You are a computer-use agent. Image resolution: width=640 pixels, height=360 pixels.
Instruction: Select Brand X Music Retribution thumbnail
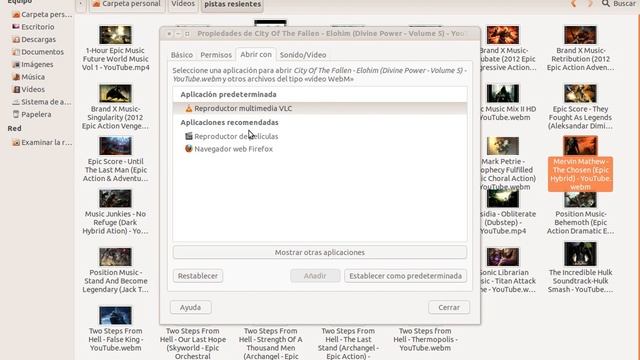pos(580,35)
